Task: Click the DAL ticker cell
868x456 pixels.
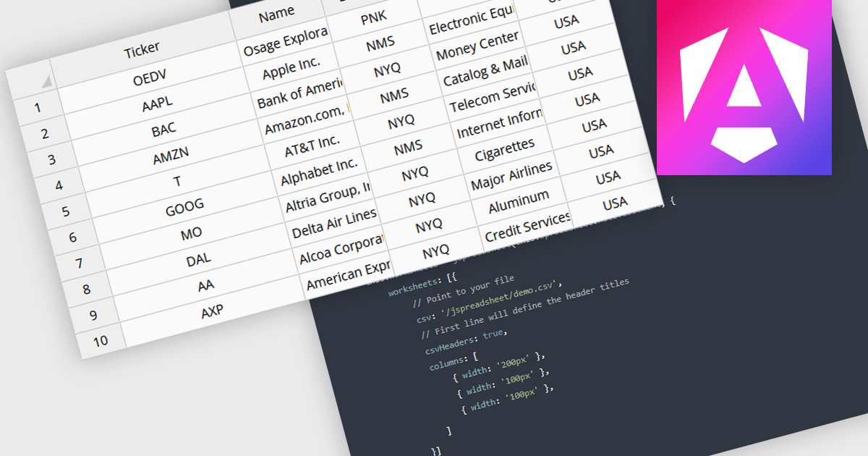Action: point(199,260)
